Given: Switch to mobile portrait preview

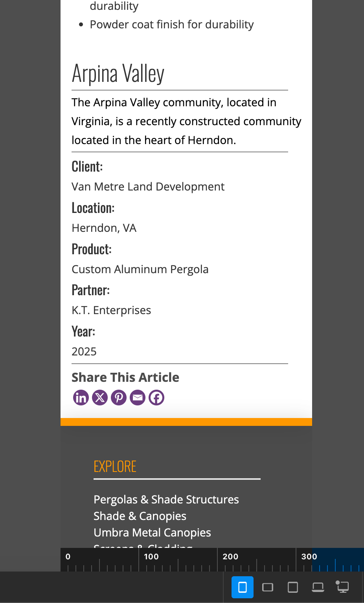Looking at the screenshot, I should click(243, 587).
